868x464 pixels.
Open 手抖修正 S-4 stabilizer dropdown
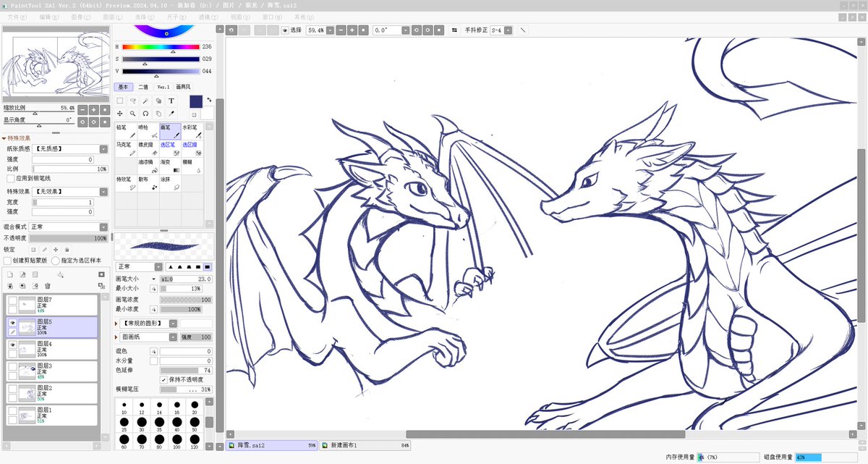(509, 30)
